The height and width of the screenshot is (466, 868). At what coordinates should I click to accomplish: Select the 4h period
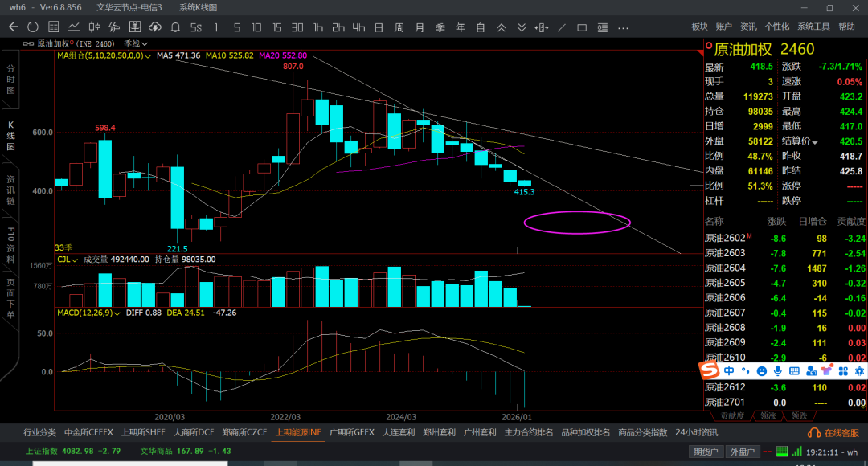[358, 27]
